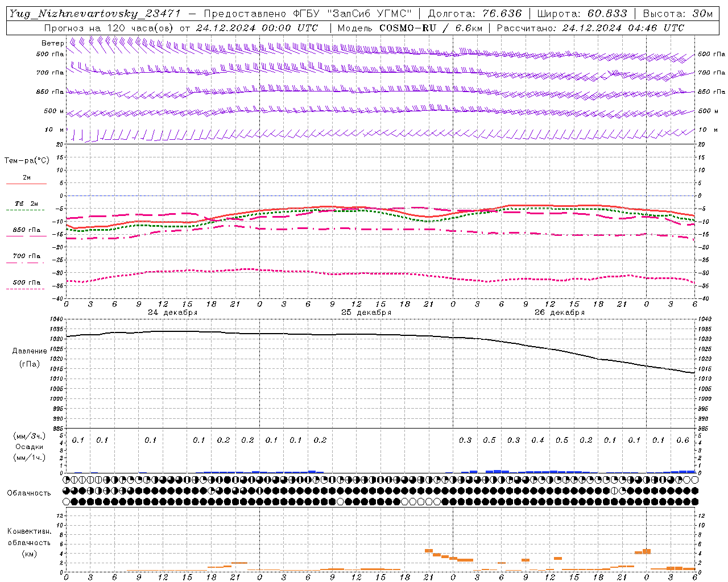
Task: Click the Конвективн. convective cloud label
Action: 30,531
